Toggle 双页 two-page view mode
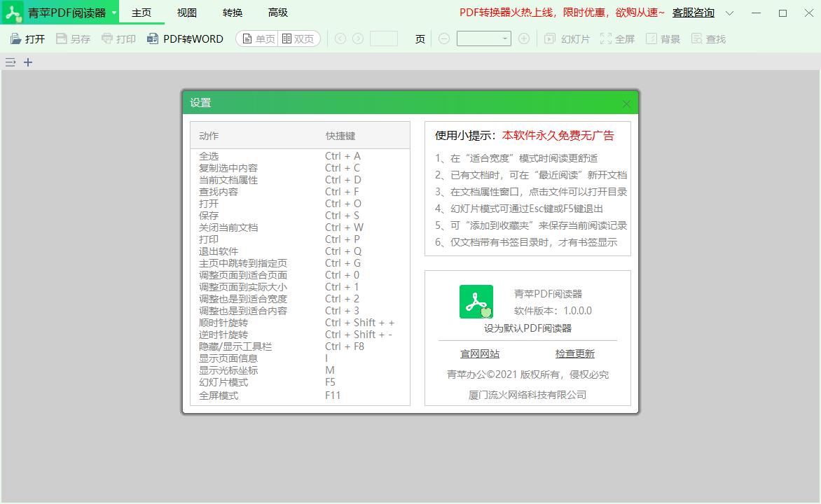Screen dimensions: 821x504 coord(299,38)
